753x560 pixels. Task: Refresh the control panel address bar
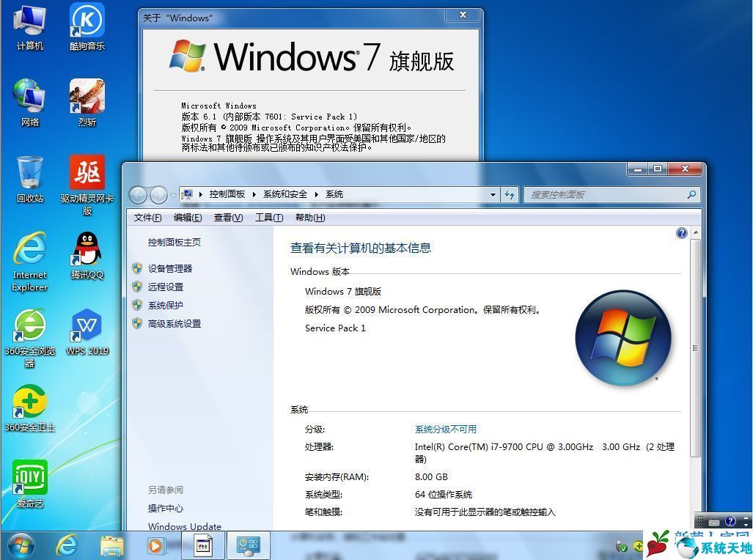click(509, 194)
